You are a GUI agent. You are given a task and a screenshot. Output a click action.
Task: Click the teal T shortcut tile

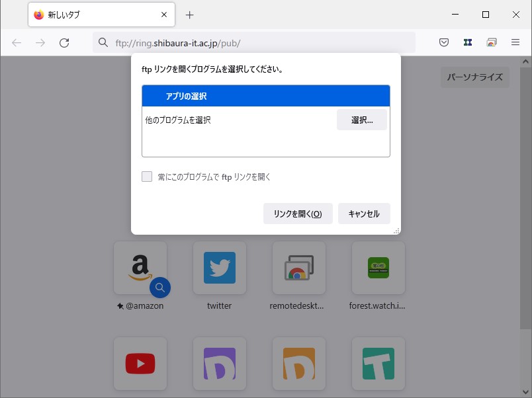[378, 364]
